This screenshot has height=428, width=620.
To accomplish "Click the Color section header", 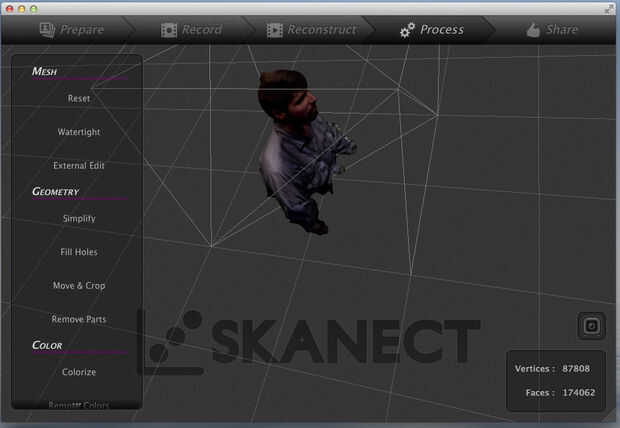I will (47, 345).
